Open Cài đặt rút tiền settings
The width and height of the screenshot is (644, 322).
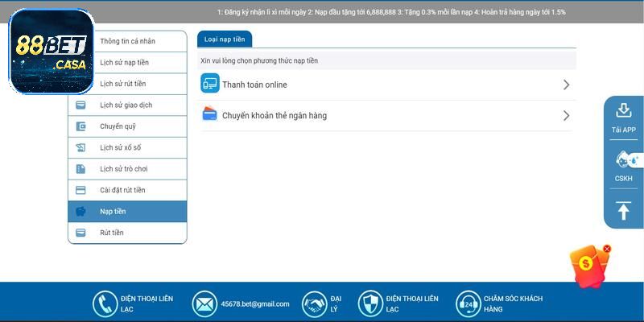point(122,190)
